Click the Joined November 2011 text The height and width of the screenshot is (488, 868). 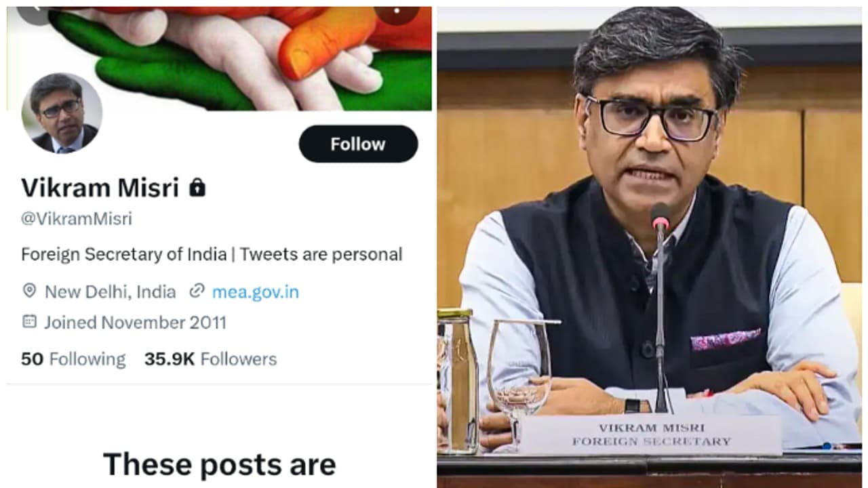135,323
